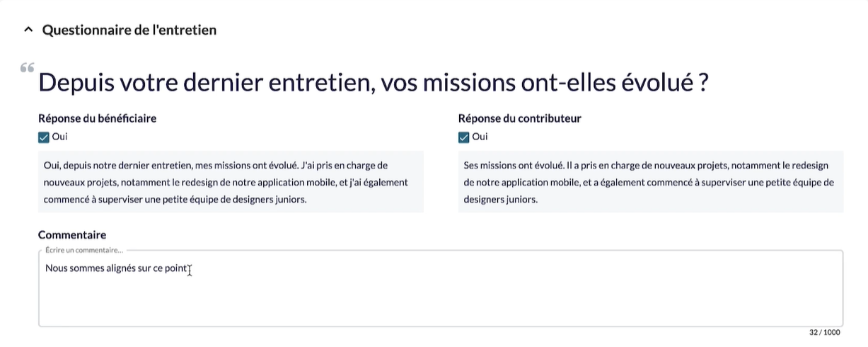Collapse the Questionnaire de l'entretien chevron
The height and width of the screenshot is (347, 868).
(x=28, y=30)
